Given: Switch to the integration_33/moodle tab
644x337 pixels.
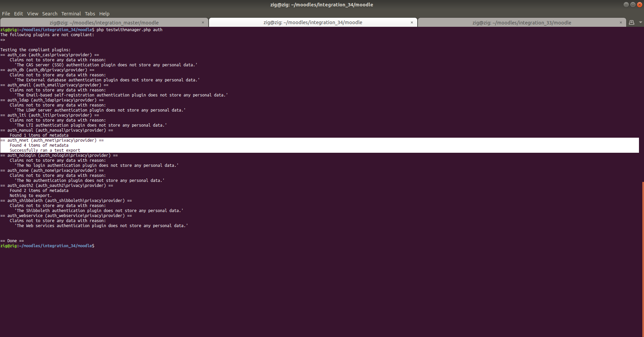Looking at the screenshot, I should tap(522, 22).
